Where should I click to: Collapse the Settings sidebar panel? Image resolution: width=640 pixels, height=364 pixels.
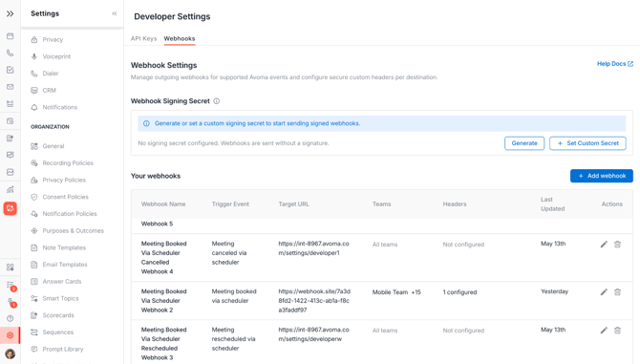[x=115, y=13]
